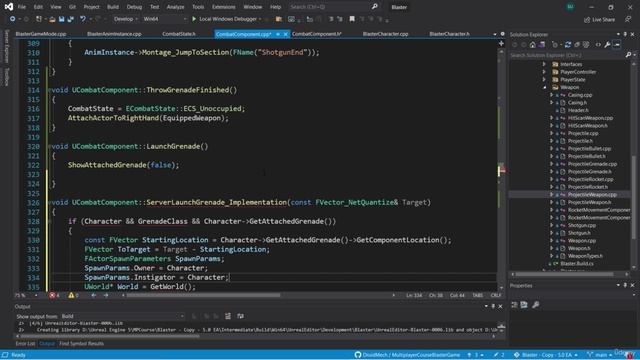The height and width of the screenshot is (360, 640).
Task: Close the Output panel
Action: coord(500,306)
